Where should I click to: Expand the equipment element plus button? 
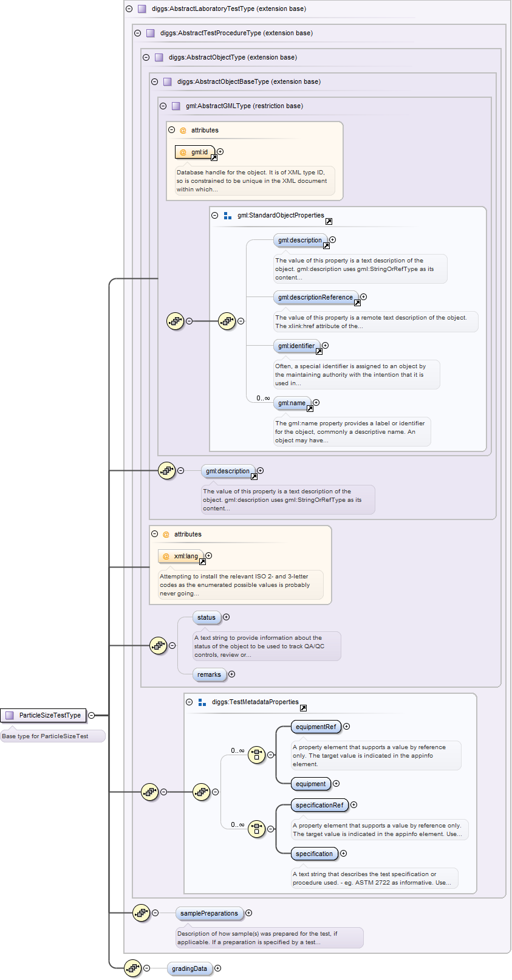(336, 784)
